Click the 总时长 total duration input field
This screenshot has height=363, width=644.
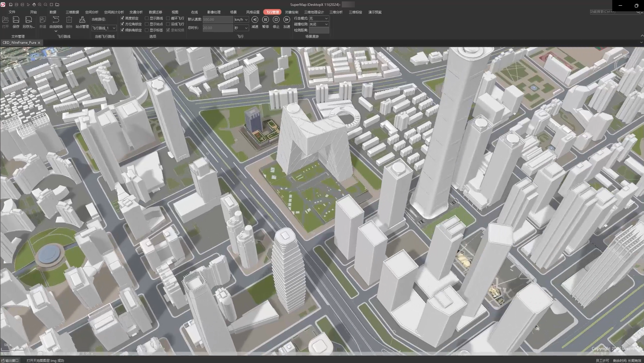(x=218, y=28)
